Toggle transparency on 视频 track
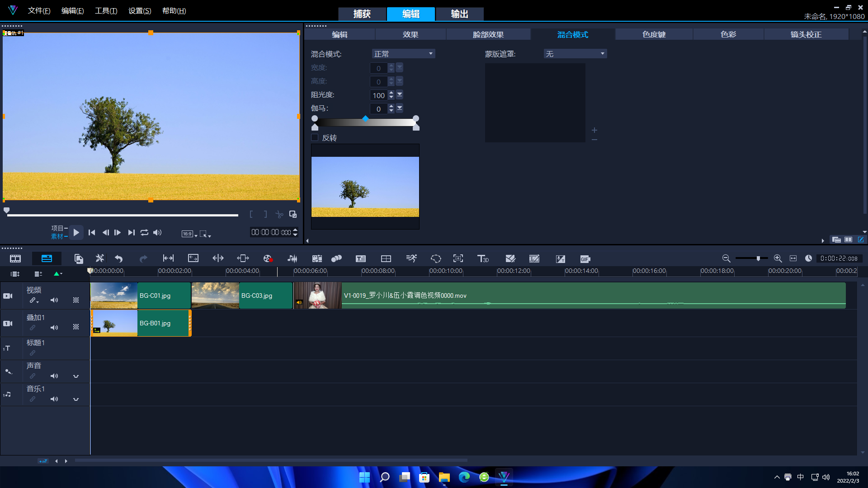868x488 pixels. (x=76, y=300)
